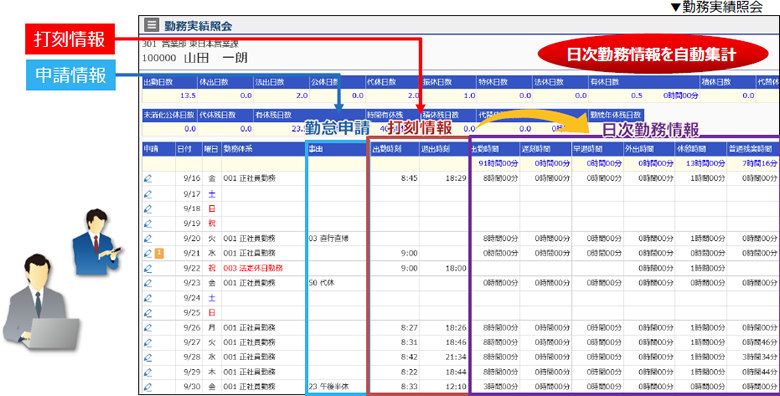Click the 13.5 value under 出勤日数

[x=188, y=96]
